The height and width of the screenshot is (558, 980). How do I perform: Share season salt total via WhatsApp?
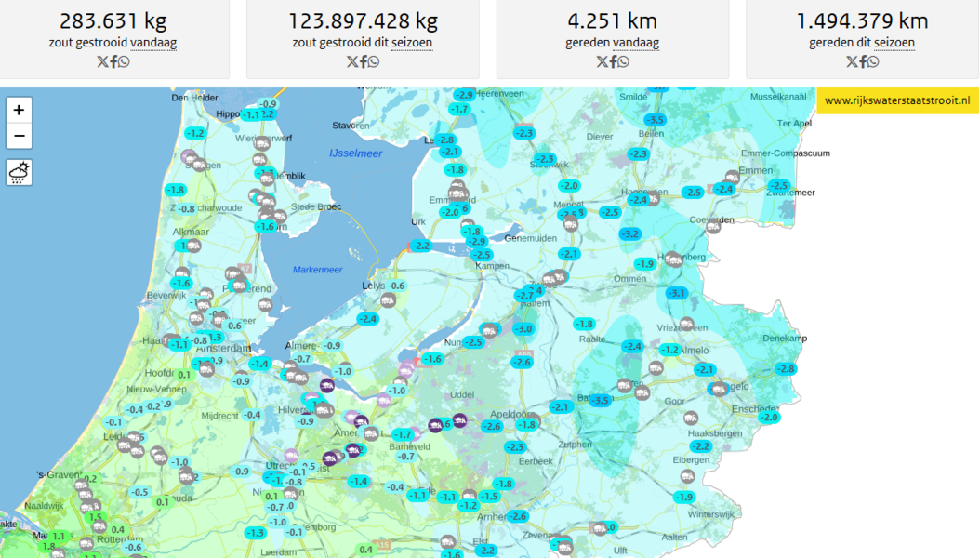click(374, 61)
